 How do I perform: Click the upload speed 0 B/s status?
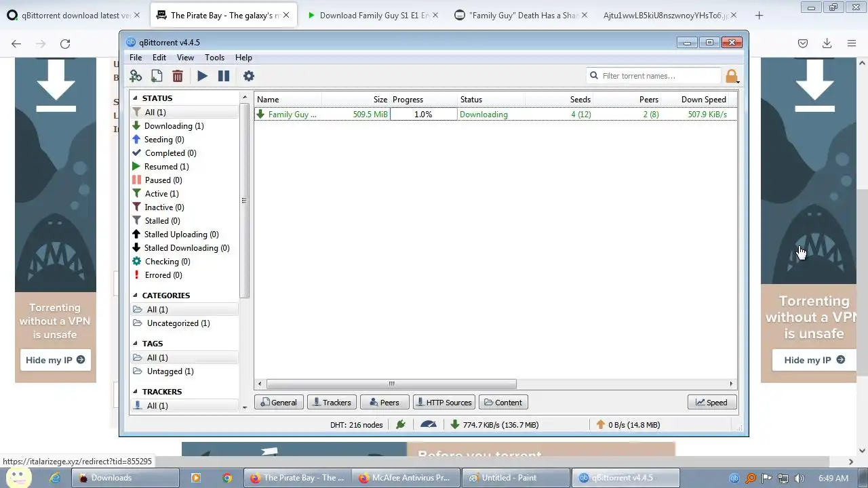(x=627, y=424)
